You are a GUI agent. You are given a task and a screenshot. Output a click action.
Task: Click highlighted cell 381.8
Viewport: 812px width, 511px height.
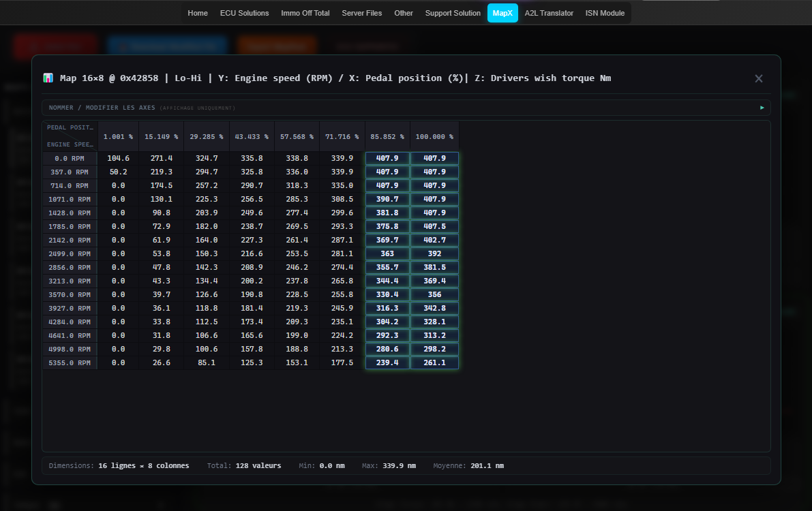(387, 213)
